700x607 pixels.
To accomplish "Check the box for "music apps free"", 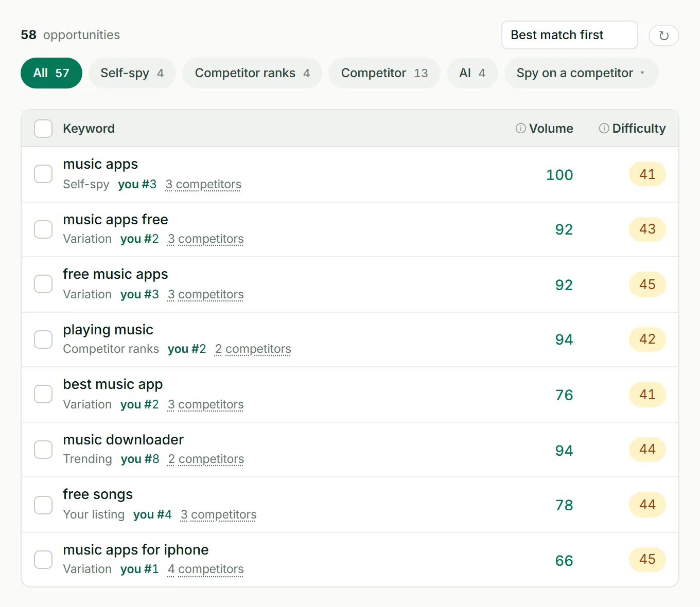I will [x=43, y=229].
